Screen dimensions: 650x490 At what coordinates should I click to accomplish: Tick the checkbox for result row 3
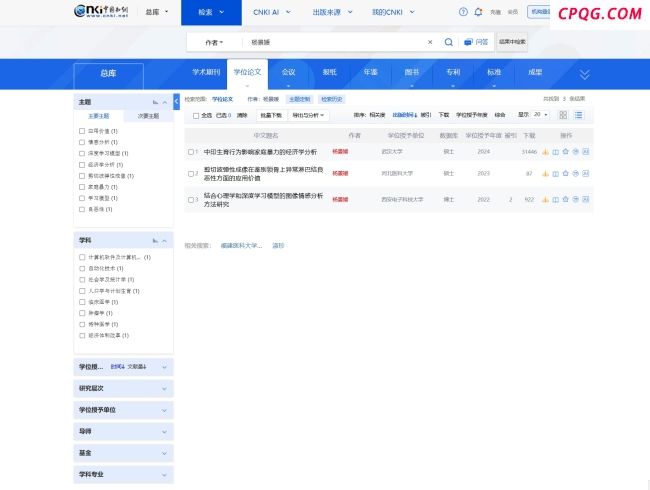[191, 200]
